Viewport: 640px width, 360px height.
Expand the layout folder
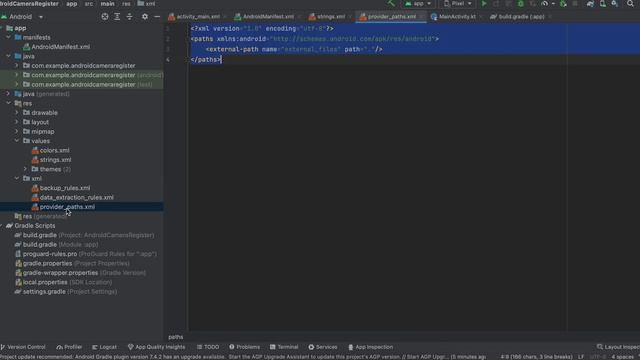pyautogui.click(x=17, y=122)
